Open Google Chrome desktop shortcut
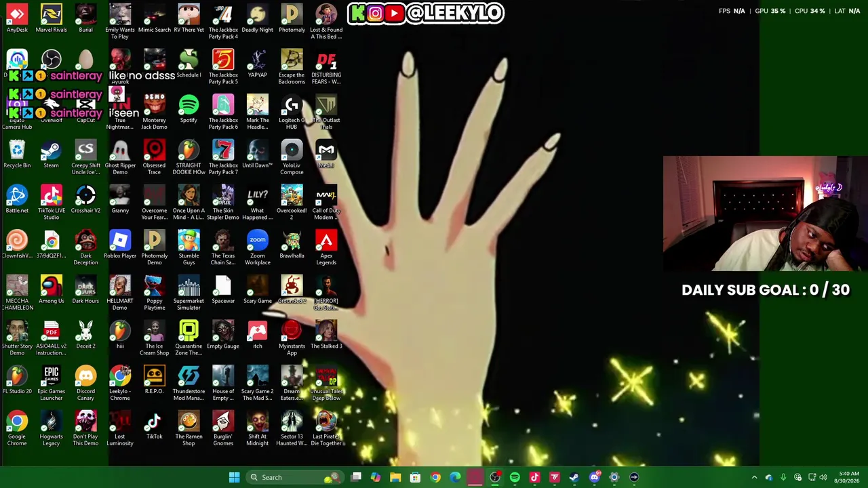Screen dimensions: 868x488 pos(17,429)
